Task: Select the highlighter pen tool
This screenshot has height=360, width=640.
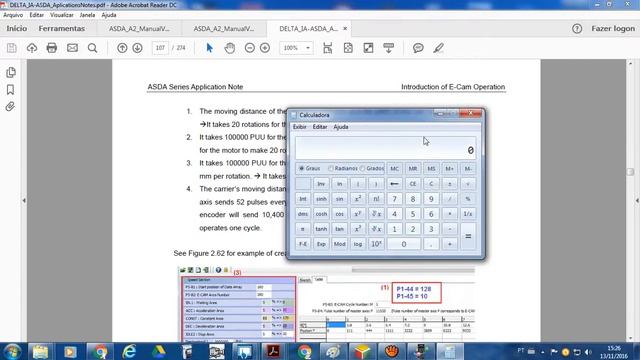Action: (x=438, y=48)
